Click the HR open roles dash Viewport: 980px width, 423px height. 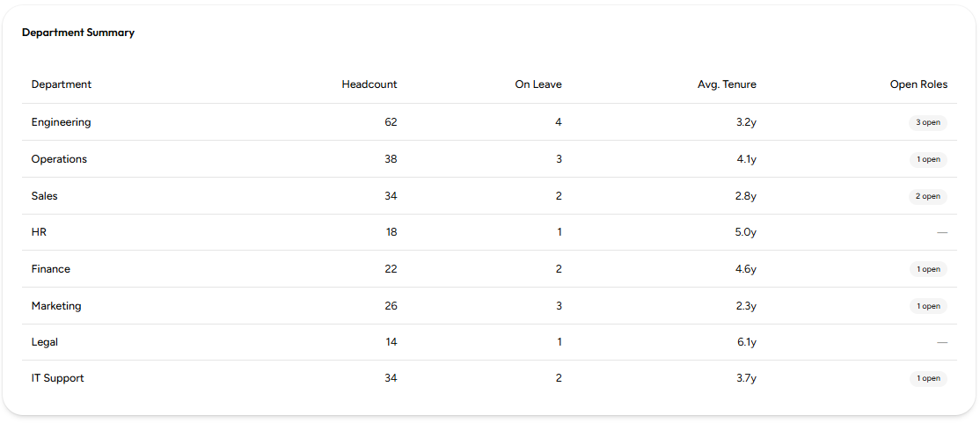pyautogui.click(x=942, y=232)
